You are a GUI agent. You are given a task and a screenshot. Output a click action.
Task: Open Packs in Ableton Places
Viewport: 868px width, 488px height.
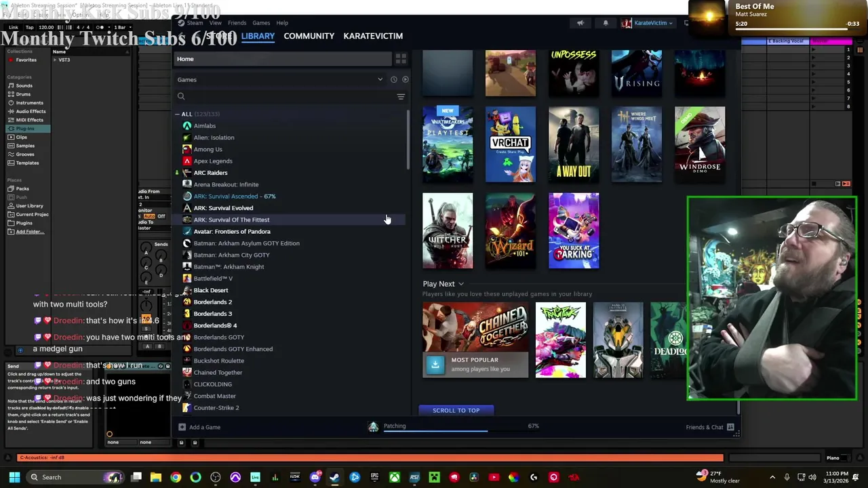22,188
